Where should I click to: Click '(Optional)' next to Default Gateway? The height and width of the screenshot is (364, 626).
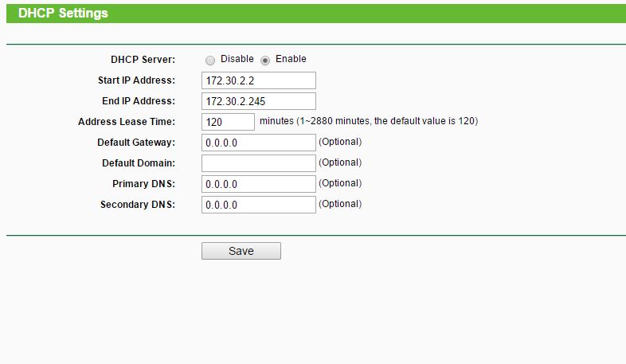point(340,142)
